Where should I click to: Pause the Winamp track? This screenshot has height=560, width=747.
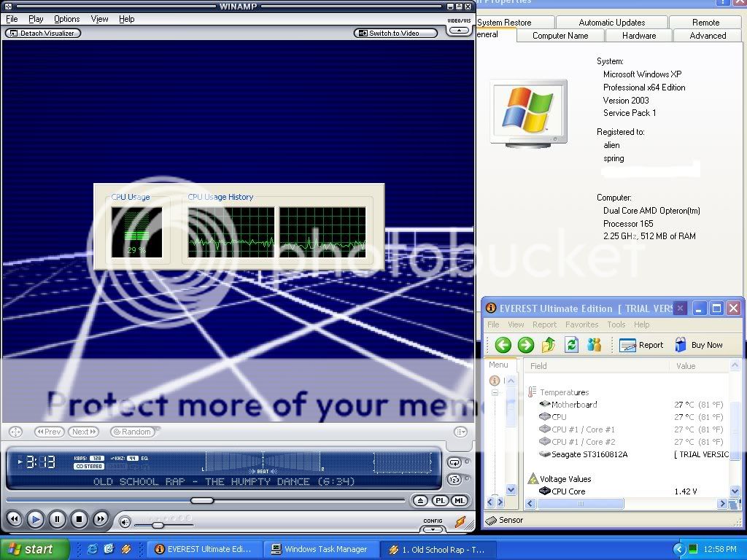(x=57, y=520)
